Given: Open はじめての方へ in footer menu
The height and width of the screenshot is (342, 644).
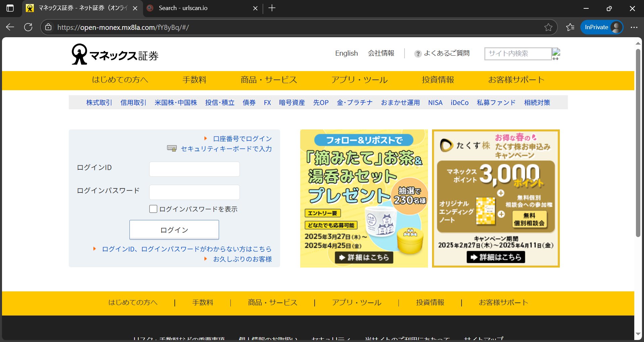Looking at the screenshot, I should 132,302.
